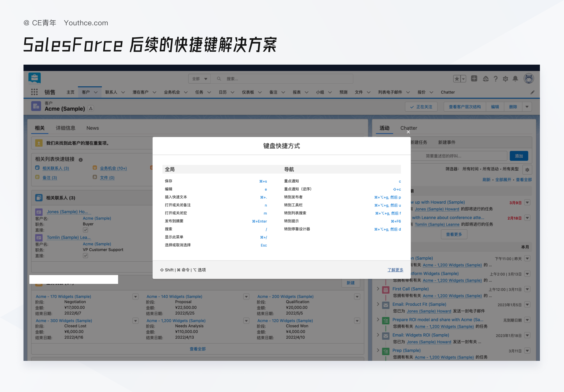
Task: Open dropdown for Acme - 170 Widgets opportunity
Action: tap(136, 297)
